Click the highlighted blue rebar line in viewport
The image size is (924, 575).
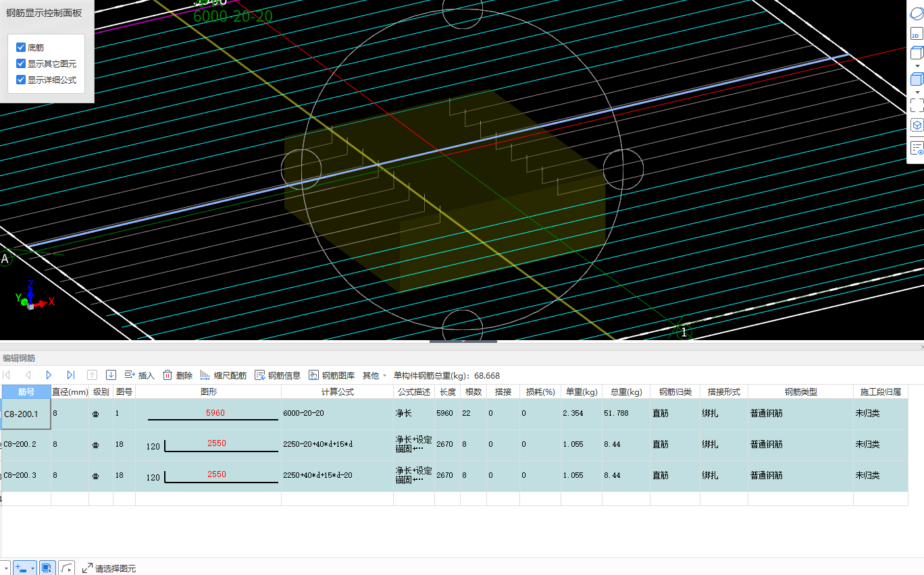tap(438, 150)
